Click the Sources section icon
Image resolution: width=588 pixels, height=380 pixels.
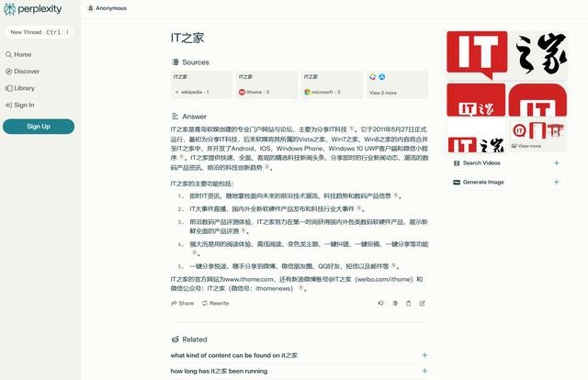(x=175, y=61)
